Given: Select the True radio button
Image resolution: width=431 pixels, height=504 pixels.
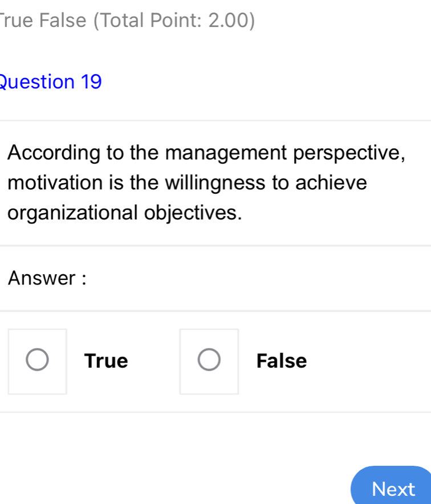Looking at the screenshot, I should [38, 361].
